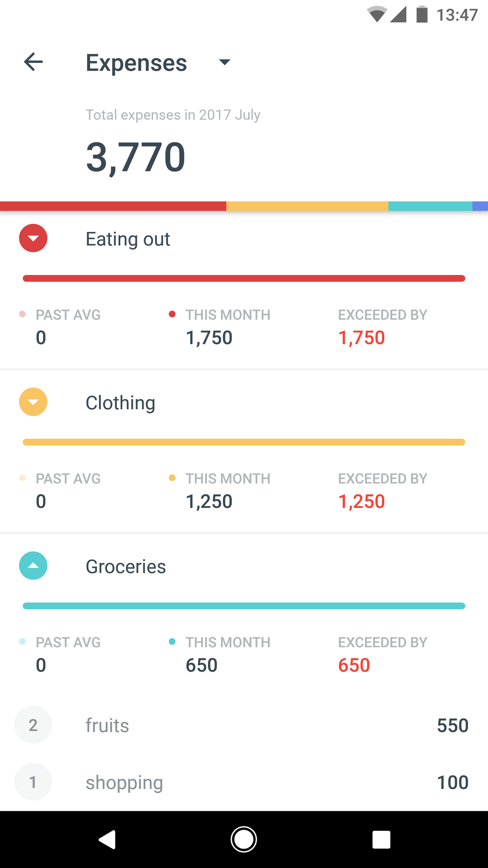The width and height of the screenshot is (488, 868).
Task: Select the Clothing category title
Action: point(120,403)
